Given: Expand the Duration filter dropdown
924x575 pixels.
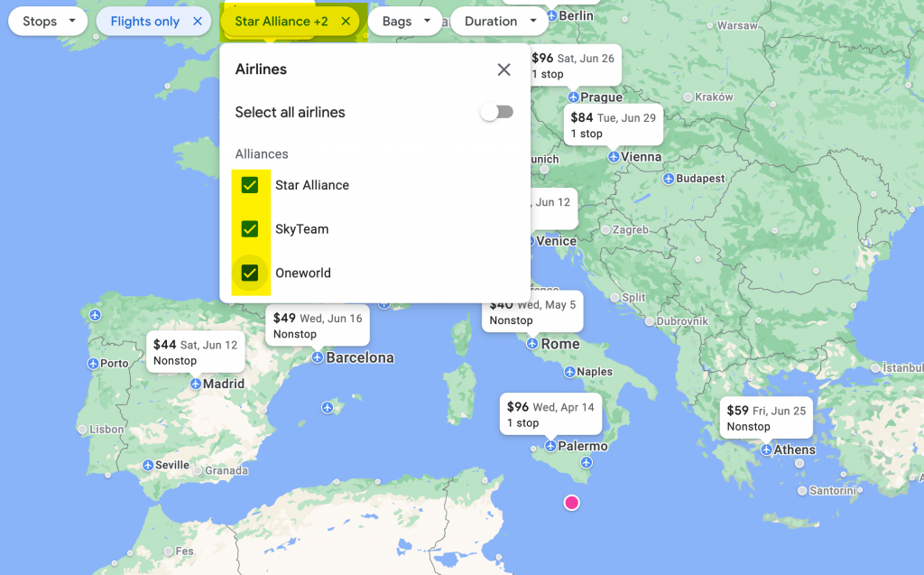Looking at the screenshot, I should coord(499,21).
